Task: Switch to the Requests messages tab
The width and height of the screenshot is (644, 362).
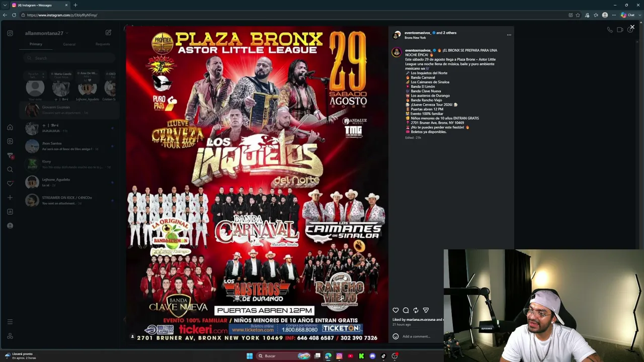Action: tap(102, 44)
